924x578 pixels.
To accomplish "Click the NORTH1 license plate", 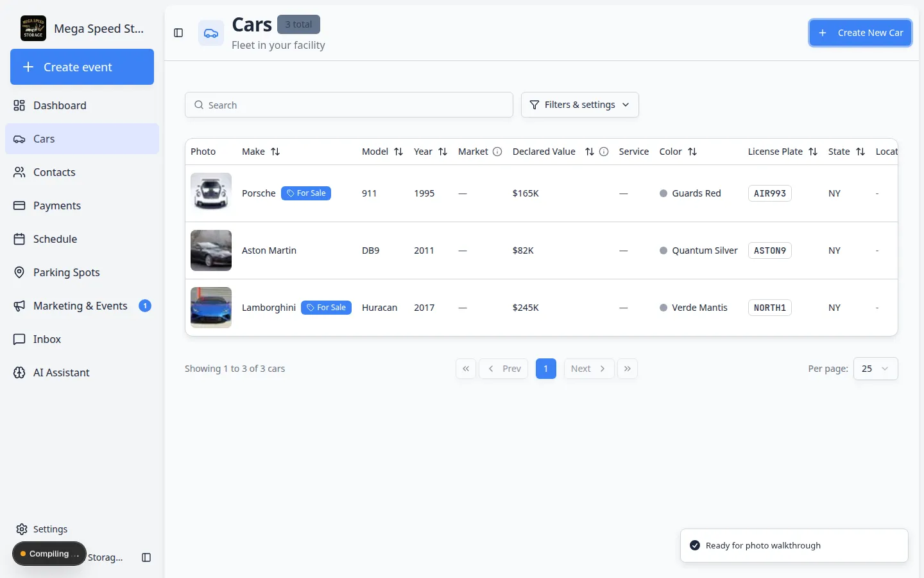I will coord(770,308).
